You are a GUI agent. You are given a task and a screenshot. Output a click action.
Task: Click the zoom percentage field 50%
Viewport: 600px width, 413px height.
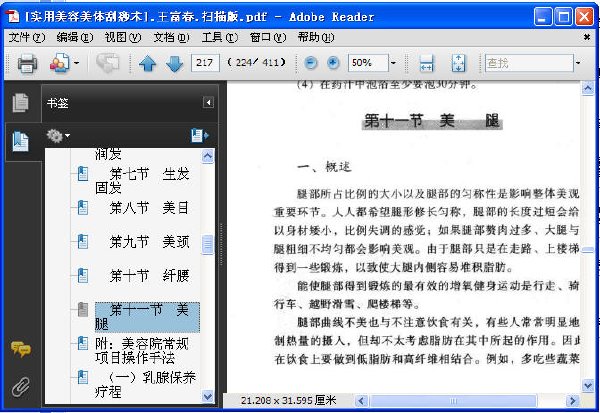click(368, 62)
